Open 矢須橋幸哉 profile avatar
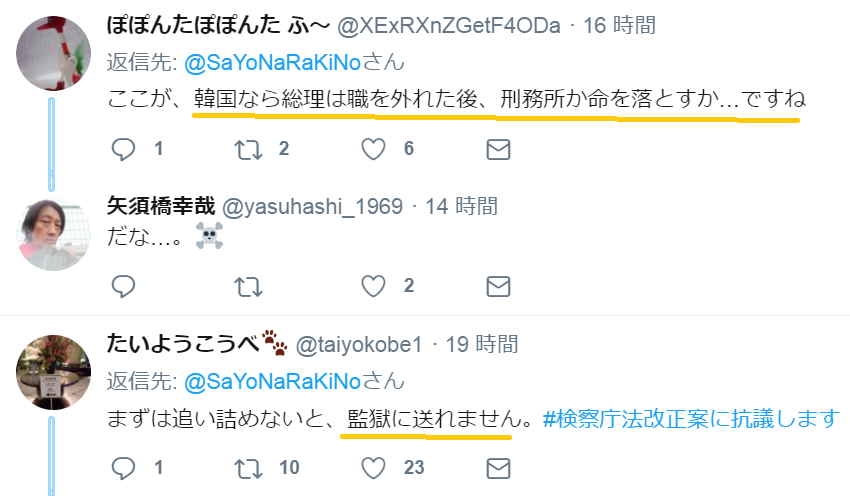The image size is (850, 496). point(53,233)
